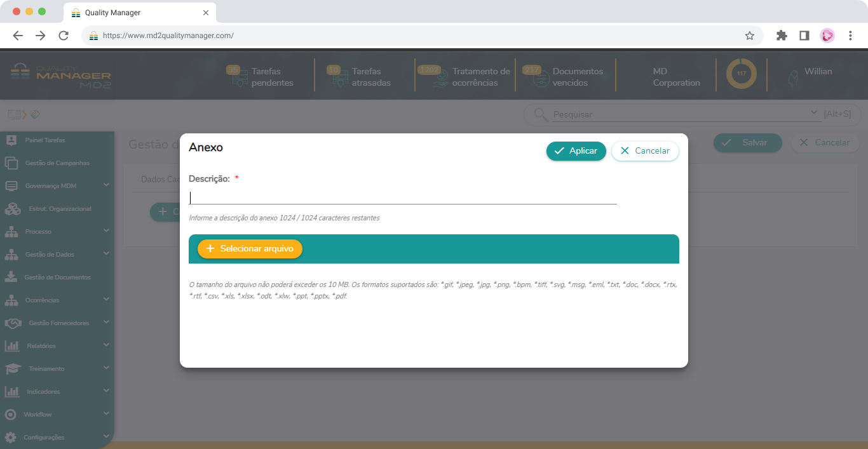
Task: Click the circular 117 progress indicator
Action: tap(741, 74)
